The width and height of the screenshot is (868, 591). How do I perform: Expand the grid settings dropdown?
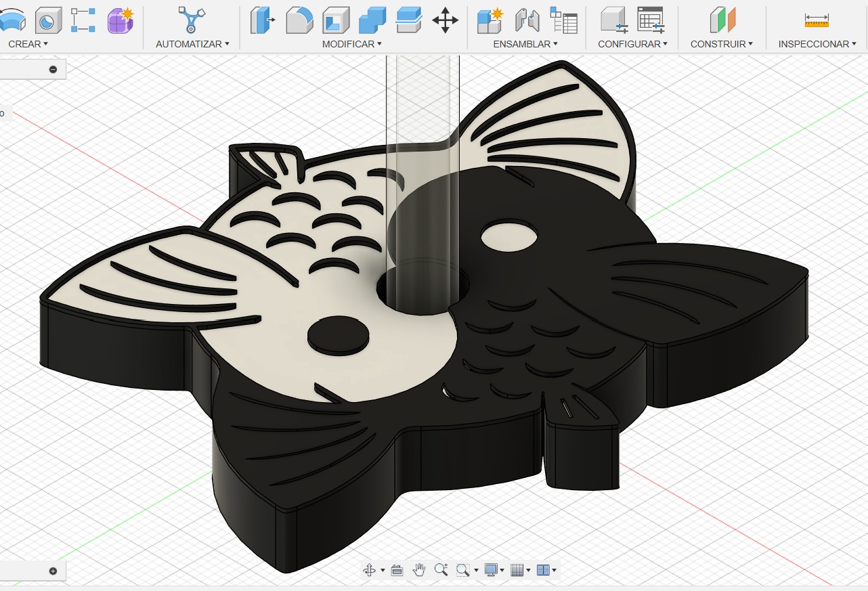(x=528, y=570)
